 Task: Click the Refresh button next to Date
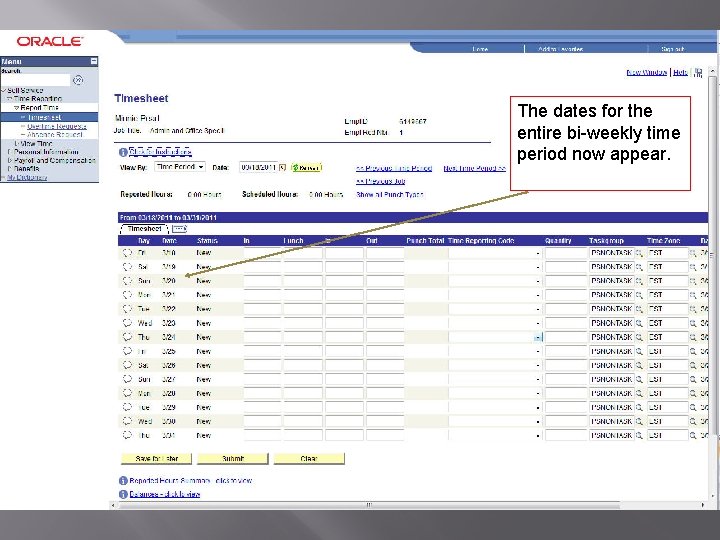click(306, 168)
